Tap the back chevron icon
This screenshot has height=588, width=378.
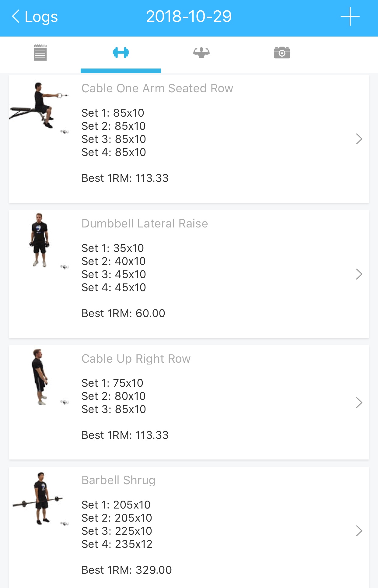pyautogui.click(x=16, y=16)
